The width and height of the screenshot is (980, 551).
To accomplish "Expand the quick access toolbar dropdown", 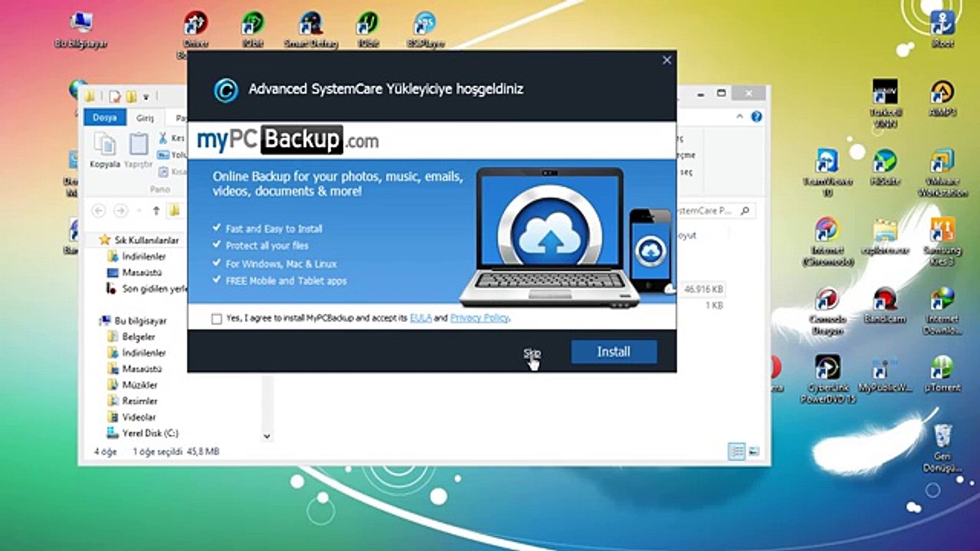I will 145,96.
